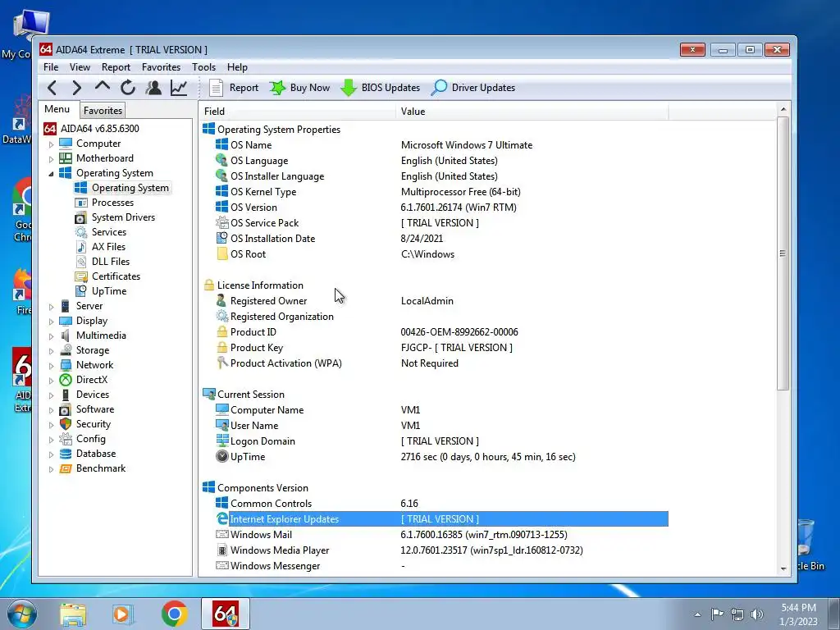Screen dimensions: 840x630
Task: Click the Report toolbar button
Action: tap(234, 87)
